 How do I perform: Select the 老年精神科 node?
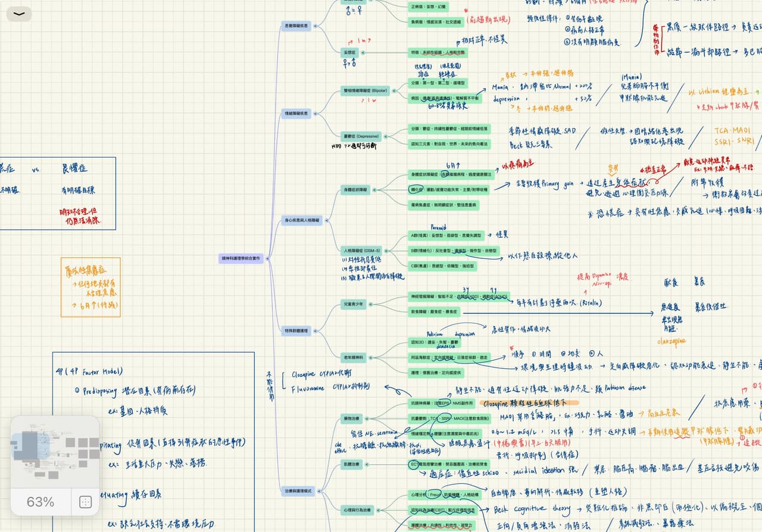352,357
